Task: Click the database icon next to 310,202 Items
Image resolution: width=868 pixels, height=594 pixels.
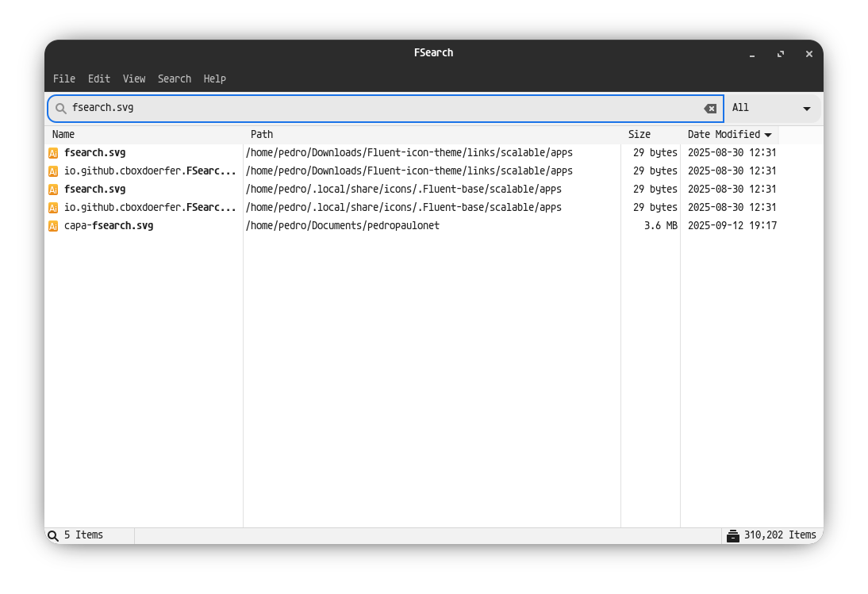Action: [x=732, y=535]
